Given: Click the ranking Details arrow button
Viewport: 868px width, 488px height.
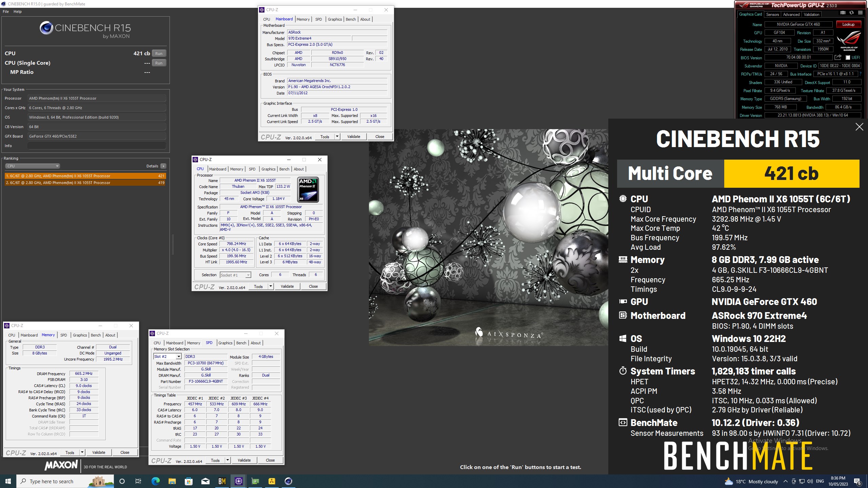Looking at the screenshot, I should (163, 166).
